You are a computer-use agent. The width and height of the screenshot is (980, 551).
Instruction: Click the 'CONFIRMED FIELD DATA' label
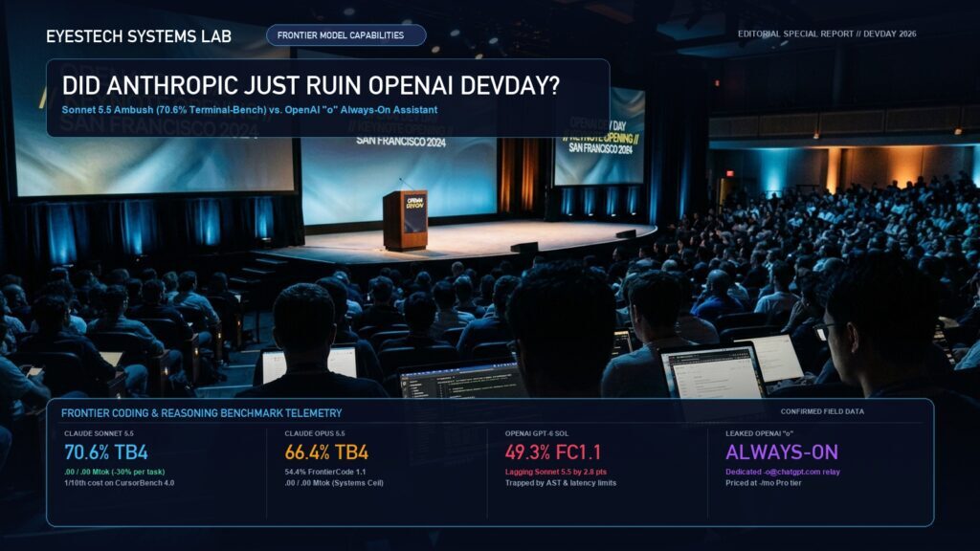tap(822, 411)
